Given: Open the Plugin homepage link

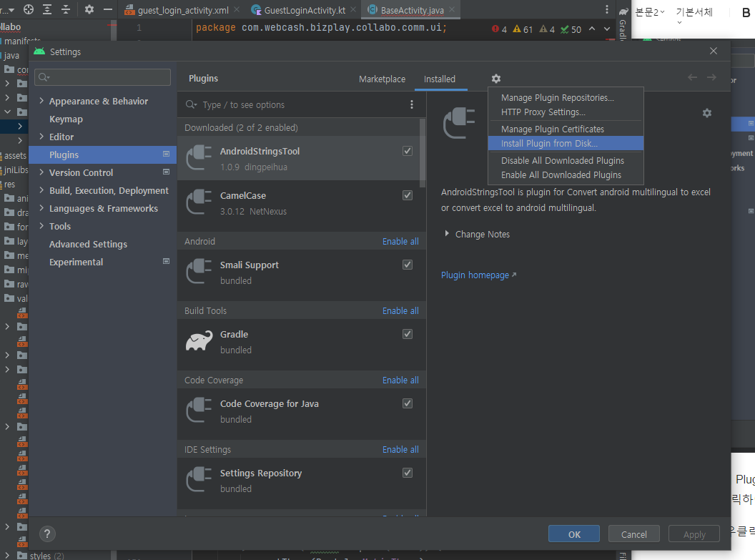Looking at the screenshot, I should [x=478, y=275].
